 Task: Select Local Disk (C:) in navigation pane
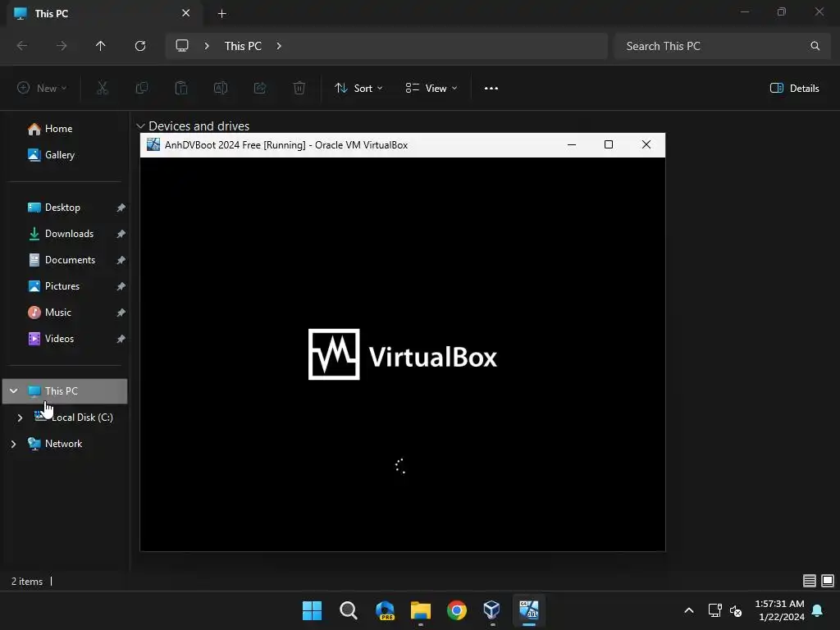pos(82,418)
